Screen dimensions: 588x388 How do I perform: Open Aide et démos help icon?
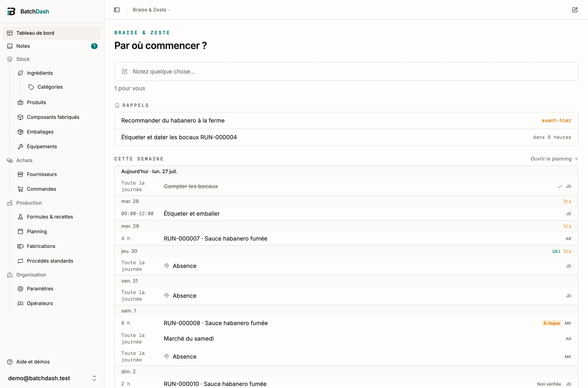[x=10, y=362]
